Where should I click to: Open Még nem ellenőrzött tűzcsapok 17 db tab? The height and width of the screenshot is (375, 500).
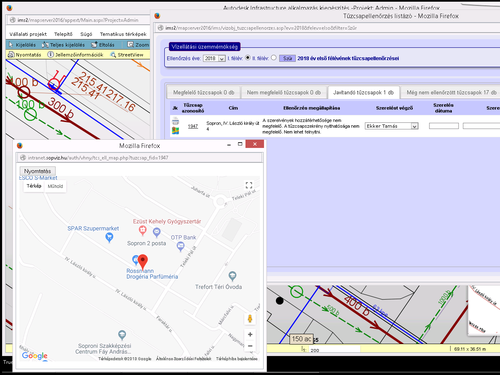coord(451,92)
